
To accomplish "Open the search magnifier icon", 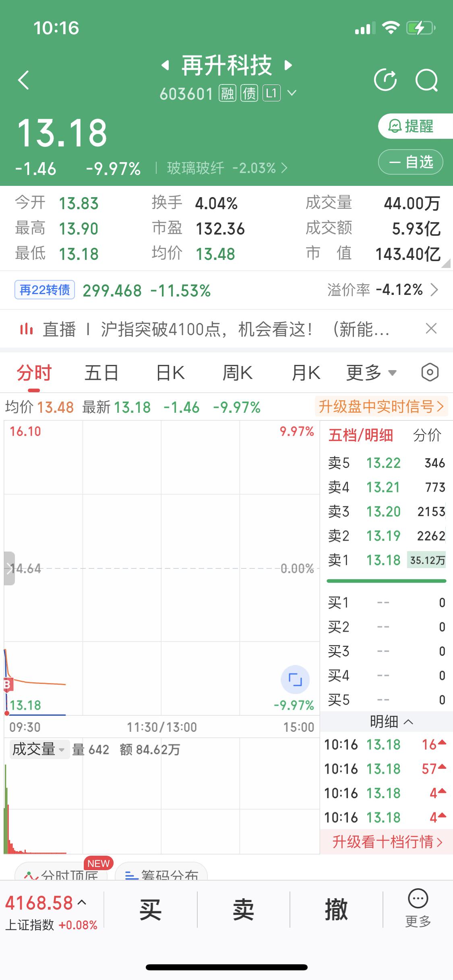I will (x=426, y=80).
